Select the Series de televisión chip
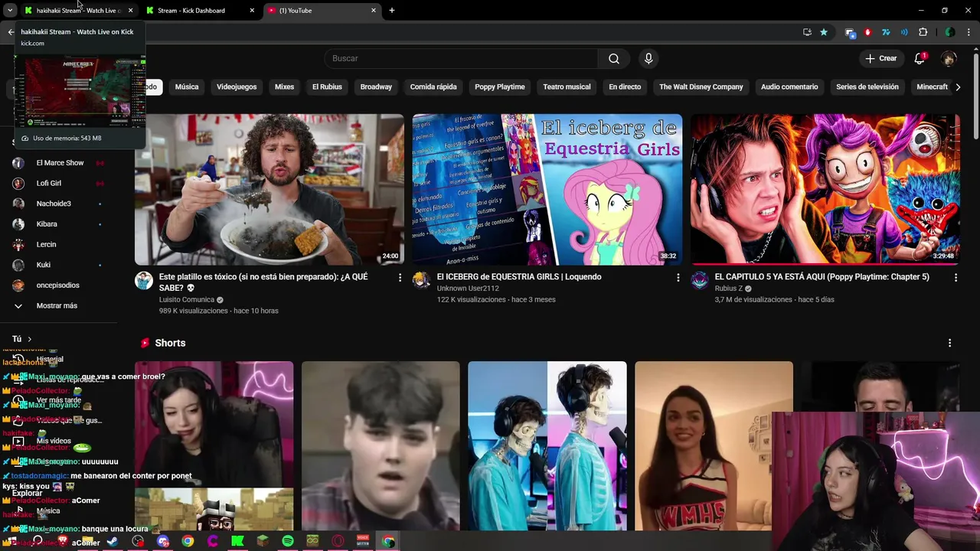This screenshot has width=980, height=551. (867, 87)
